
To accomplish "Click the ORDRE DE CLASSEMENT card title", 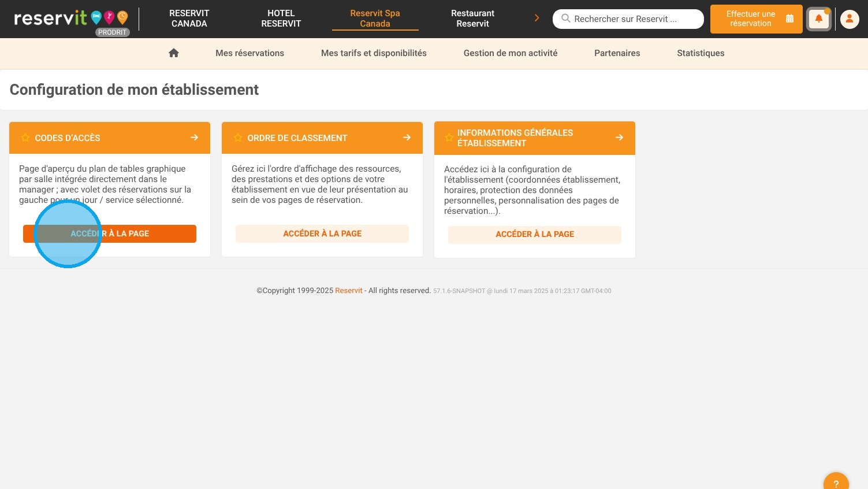I will click(x=297, y=138).
